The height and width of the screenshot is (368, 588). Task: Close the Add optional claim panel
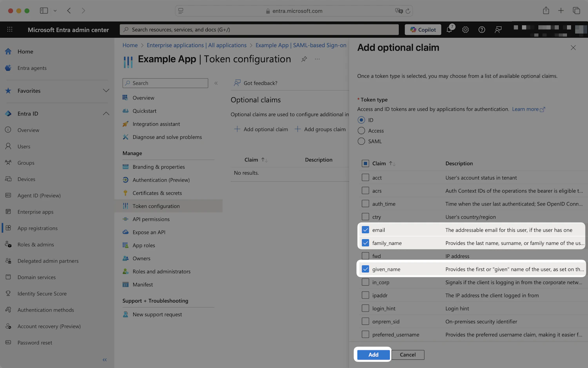tap(573, 47)
